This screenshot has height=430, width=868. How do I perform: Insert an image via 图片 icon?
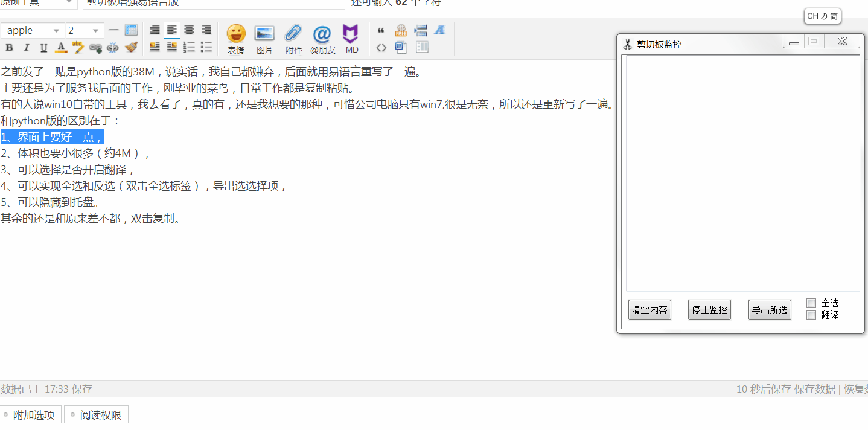(264, 39)
